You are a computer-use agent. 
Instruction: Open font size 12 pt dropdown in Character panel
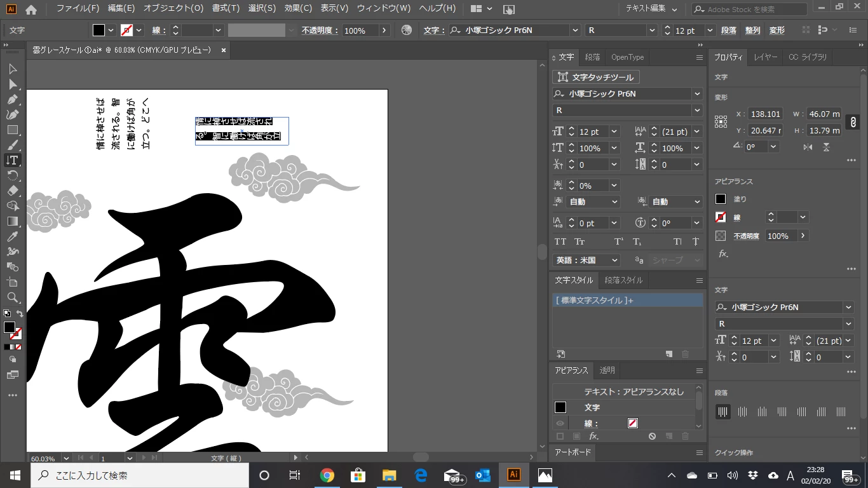[x=614, y=132]
